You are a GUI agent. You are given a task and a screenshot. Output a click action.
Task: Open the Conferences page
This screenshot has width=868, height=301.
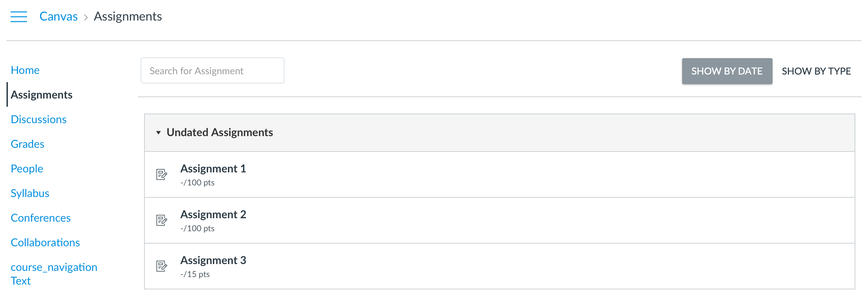[41, 218]
